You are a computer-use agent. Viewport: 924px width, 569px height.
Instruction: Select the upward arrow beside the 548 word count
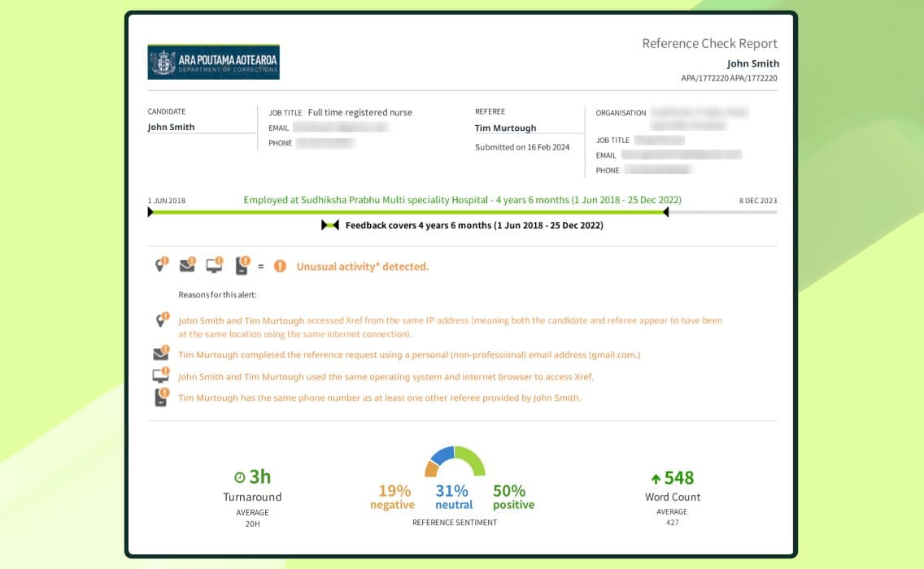tap(655, 478)
